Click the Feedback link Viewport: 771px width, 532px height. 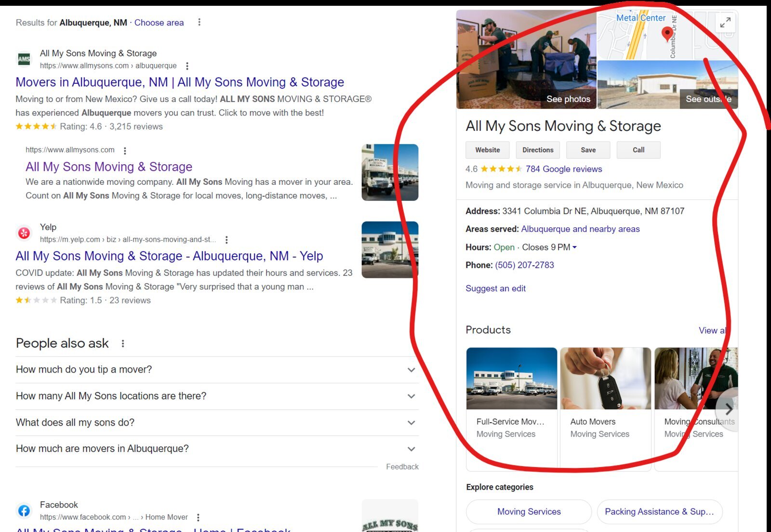tap(402, 467)
